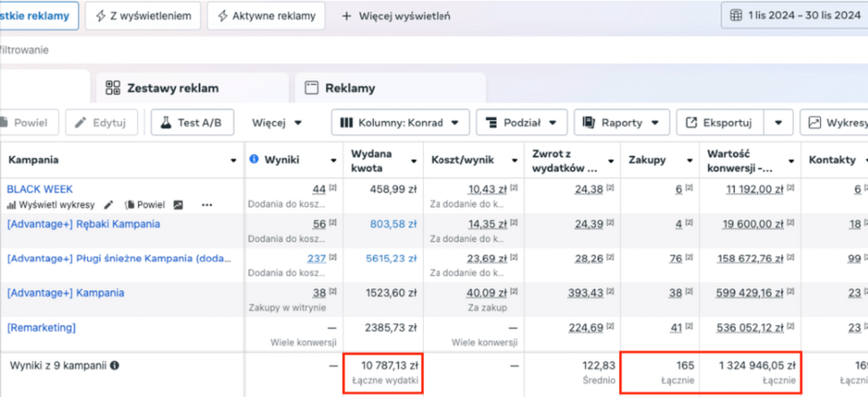Open the Zakupy column arrow
Image resolution: width=868 pixels, height=397 pixels.
tap(690, 160)
